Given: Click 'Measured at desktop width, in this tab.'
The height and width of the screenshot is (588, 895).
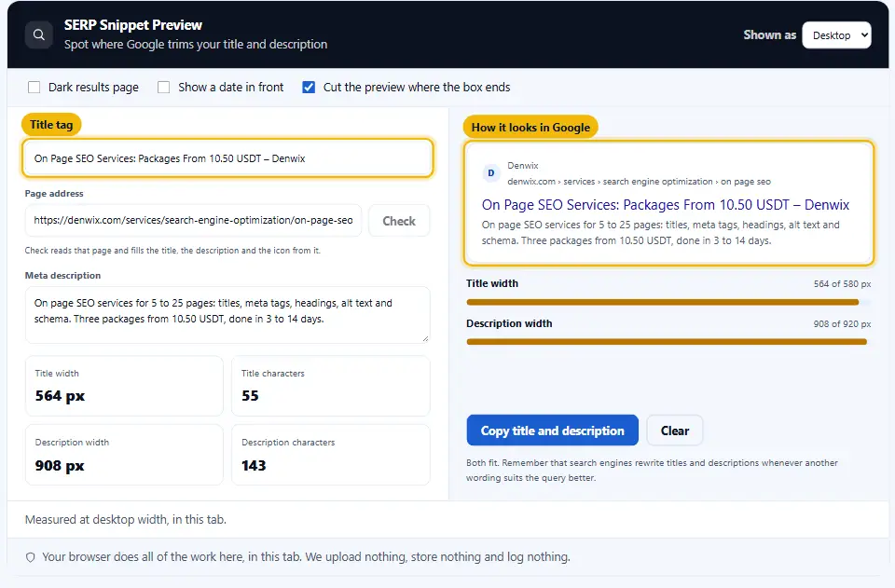Looking at the screenshot, I should coord(126,520).
